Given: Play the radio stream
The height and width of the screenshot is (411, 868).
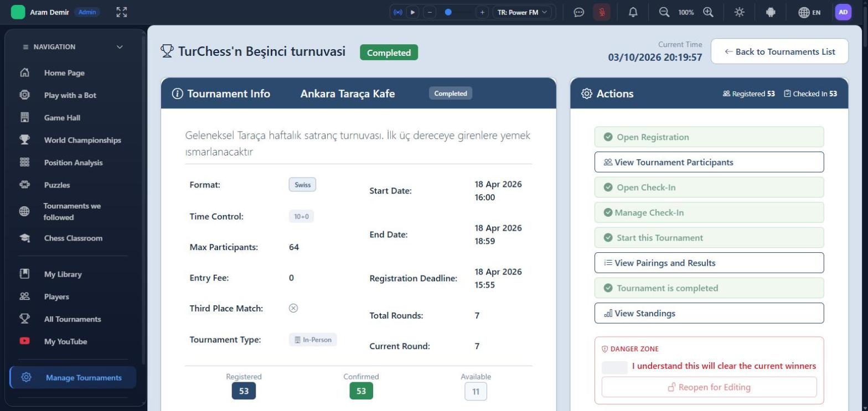Looking at the screenshot, I should pos(413,12).
